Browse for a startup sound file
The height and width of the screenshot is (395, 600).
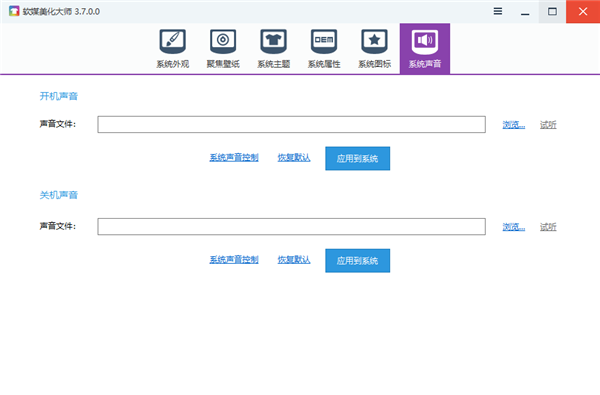click(514, 125)
